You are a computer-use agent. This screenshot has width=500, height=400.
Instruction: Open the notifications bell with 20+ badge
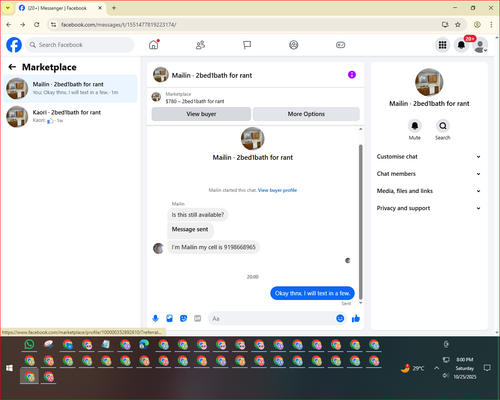461,45
